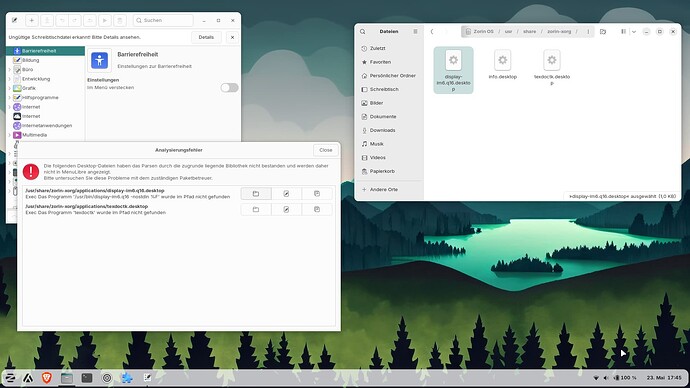Viewport: 690px width, 388px height.
Task: Select Zuletzt in Dateien sidebar
Action: (x=389, y=48)
